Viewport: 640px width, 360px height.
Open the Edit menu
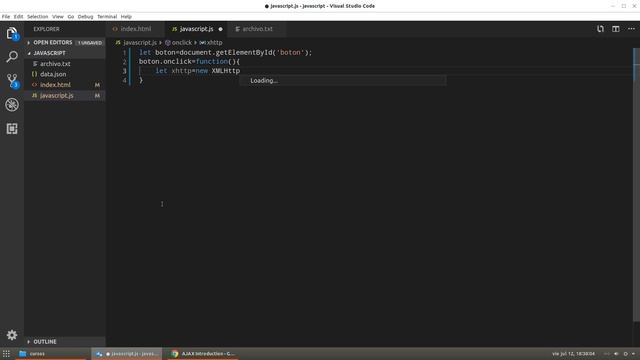tap(18, 17)
